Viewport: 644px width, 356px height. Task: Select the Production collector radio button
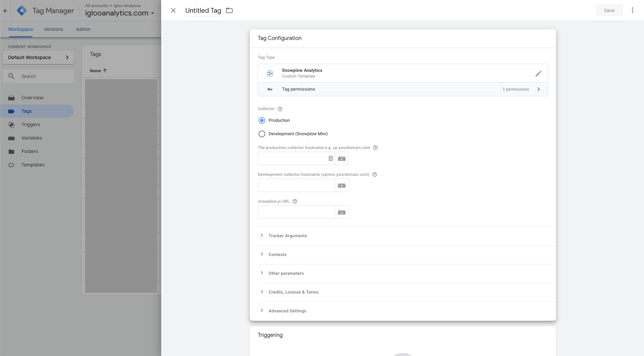262,120
